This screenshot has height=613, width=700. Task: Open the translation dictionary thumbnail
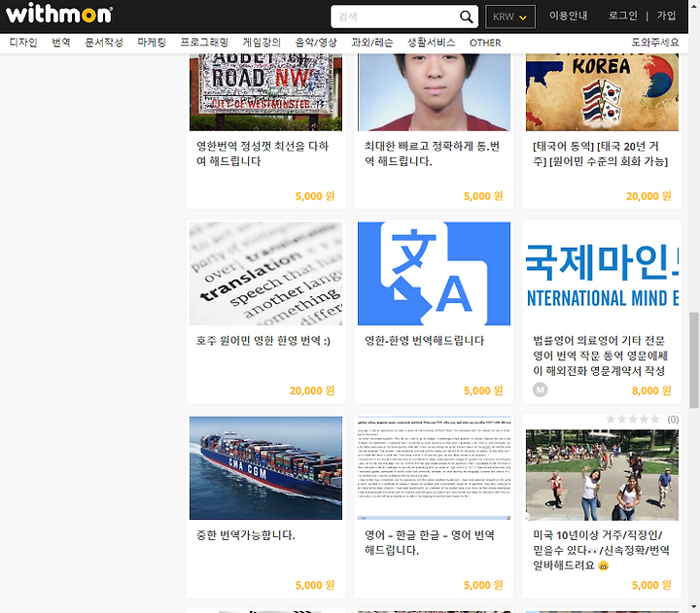[x=266, y=274]
